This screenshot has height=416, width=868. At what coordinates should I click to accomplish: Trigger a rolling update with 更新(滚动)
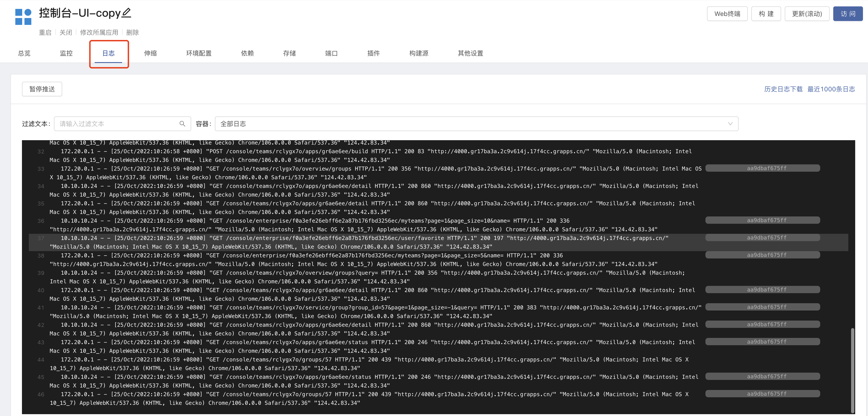tap(807, 13)
